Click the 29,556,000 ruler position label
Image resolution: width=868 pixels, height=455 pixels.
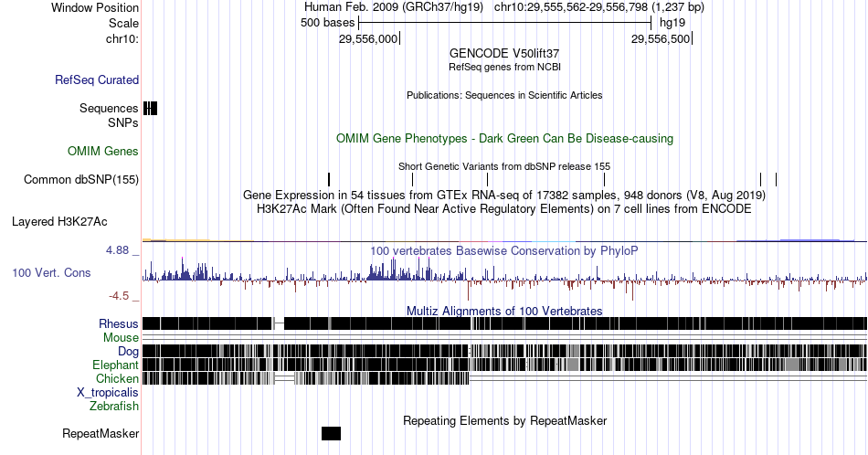point(368,38)
